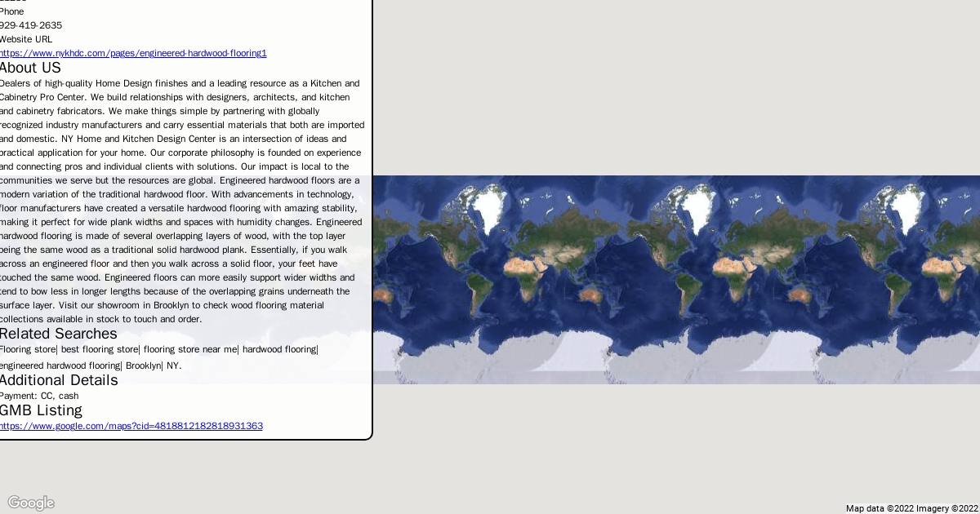Viewport: 980px width, 514px height.
Task: Click the Google logo on the map
Action: tap(31, 503)
